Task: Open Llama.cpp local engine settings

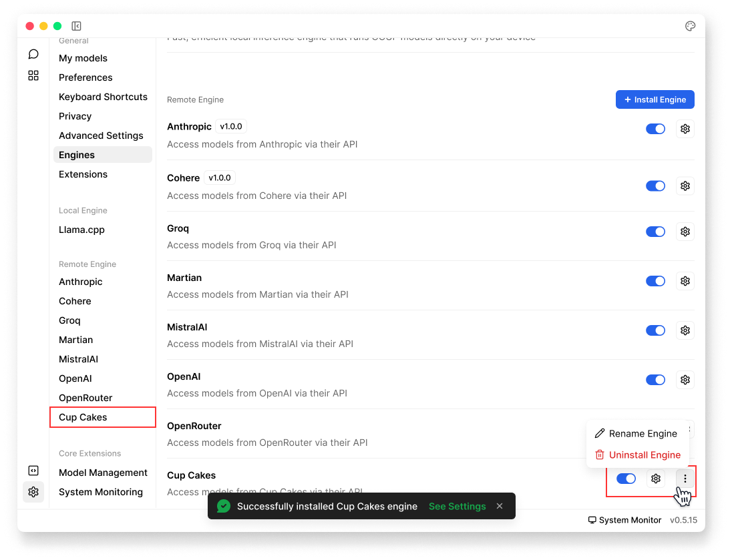Action: (x=81, y=230)
